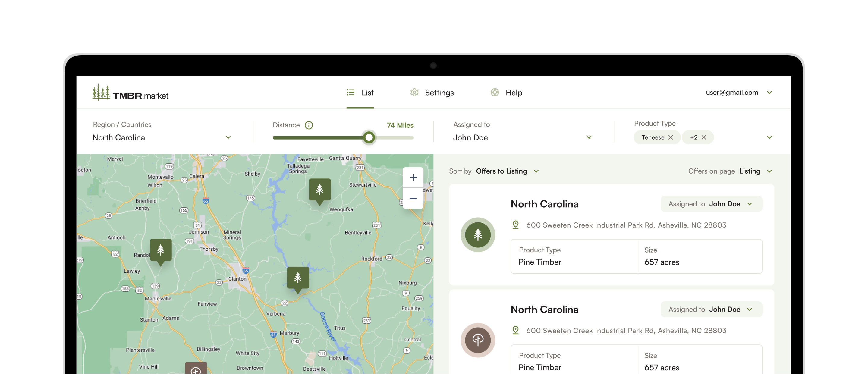868x374 pixels.
Task: Click the brown tree icon on second listing
Action: tap(478, 340)
